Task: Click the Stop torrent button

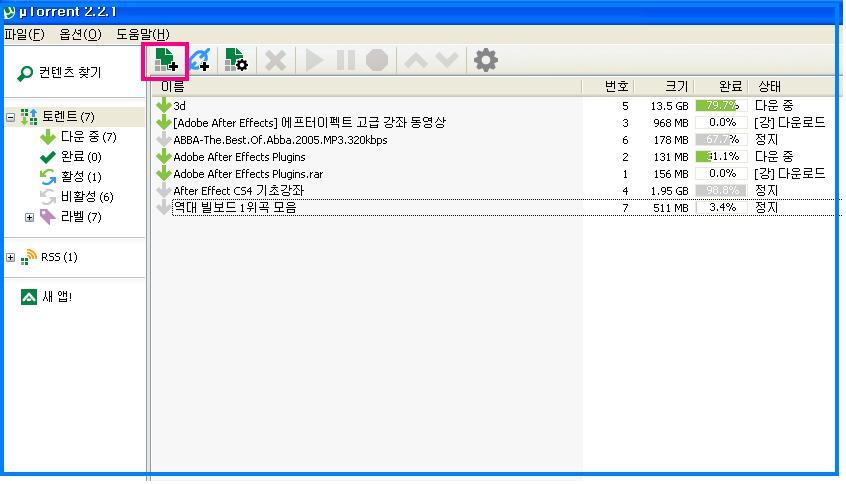Action: tap(377, 60)
